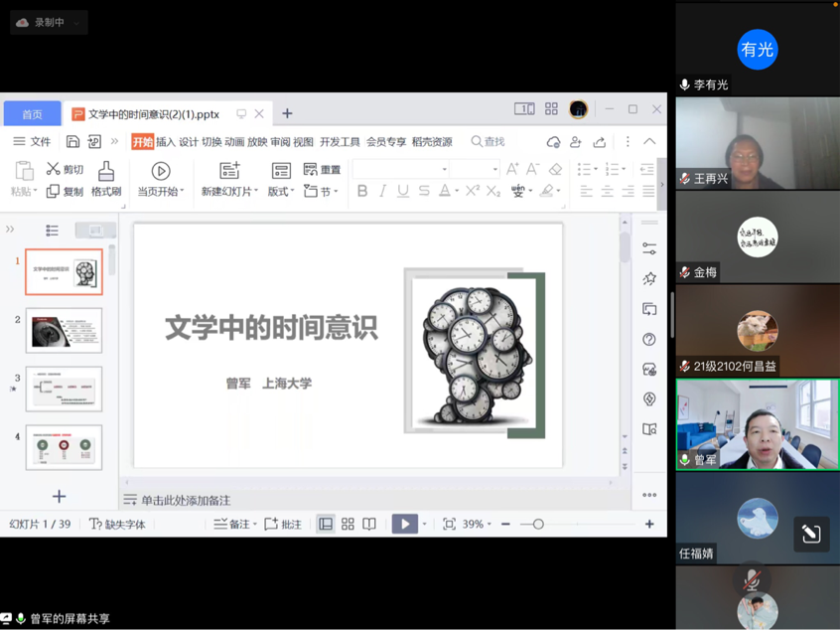The image size is (840, 630).
Task: Toggle bold formatting
Action: point(362,191)
